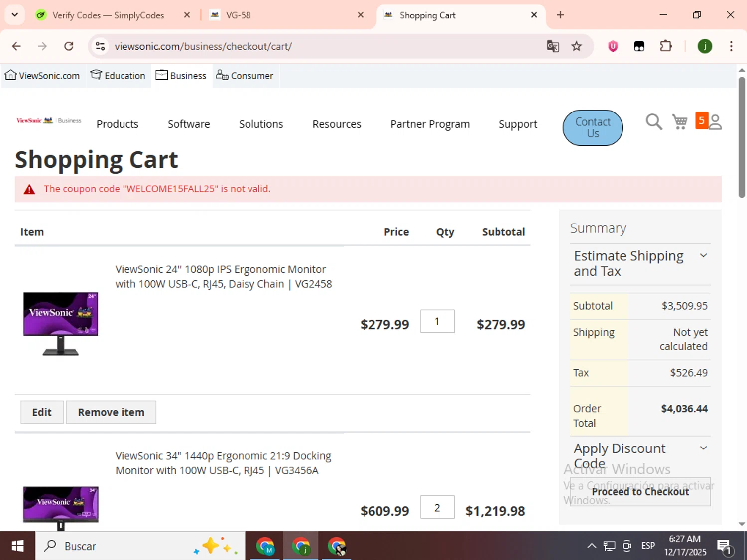Click the network icon in system tray

click(x=609, y=546)
